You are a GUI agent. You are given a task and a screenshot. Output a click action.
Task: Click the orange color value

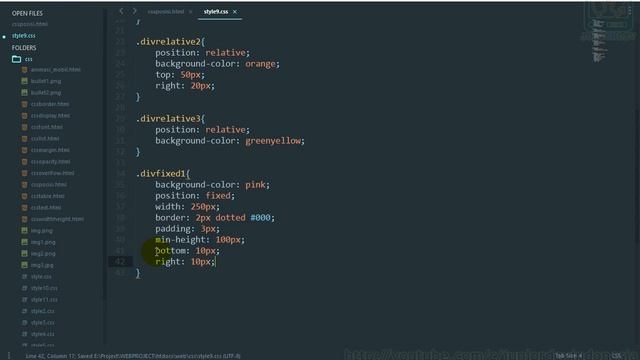tap(260, 64)
